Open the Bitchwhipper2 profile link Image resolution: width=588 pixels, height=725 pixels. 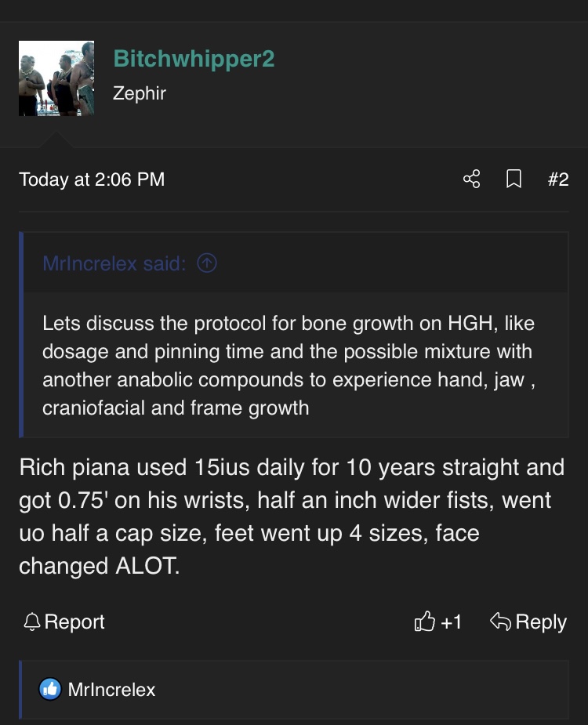(194, 59)
